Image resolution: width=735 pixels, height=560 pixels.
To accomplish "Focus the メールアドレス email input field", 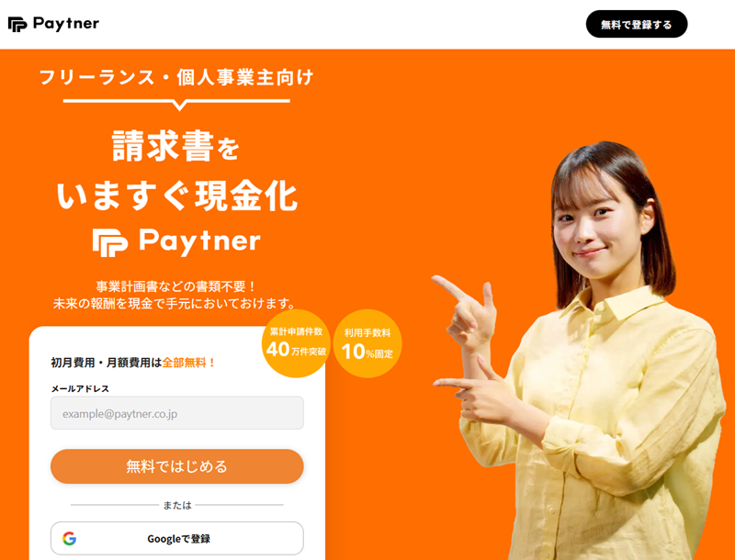I will coord(177,413).
